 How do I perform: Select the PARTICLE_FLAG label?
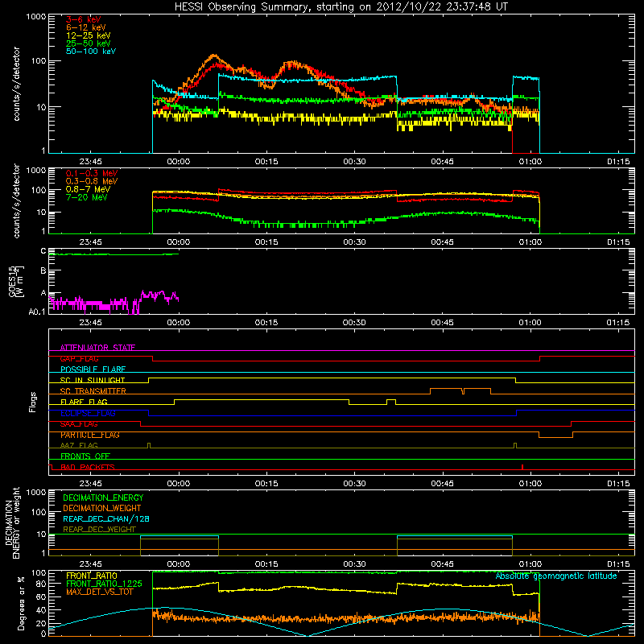click(x=90, y=435)
